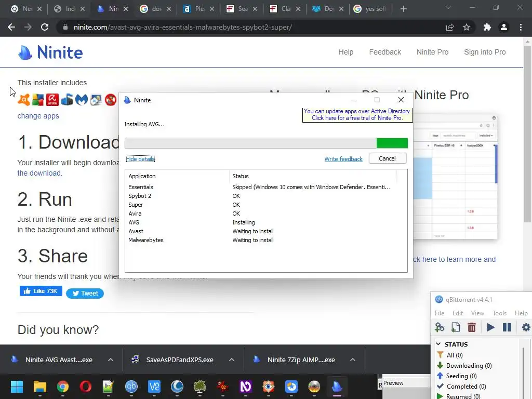This screenshot has width=532, height=399.
Task: Switch to the 'yes soft' Google tab
Action: [370, 9]
